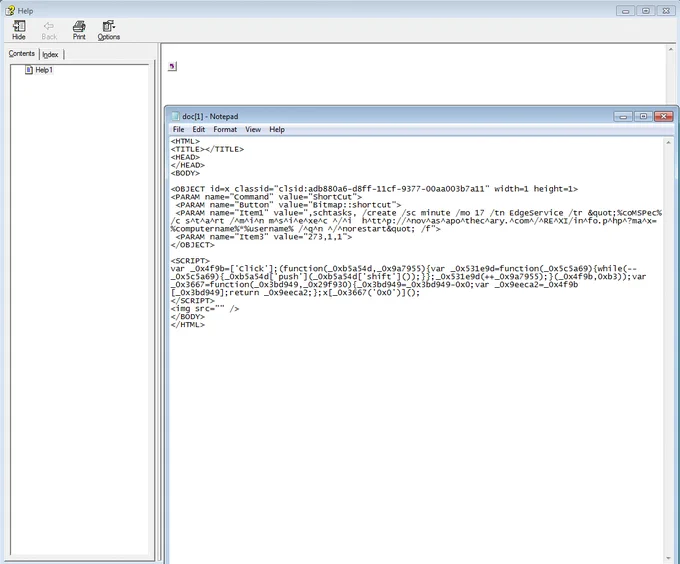This screenshot has height=564, width=680.
Task: Open the File menu in Notepad
Action: (x=178, y=129)
